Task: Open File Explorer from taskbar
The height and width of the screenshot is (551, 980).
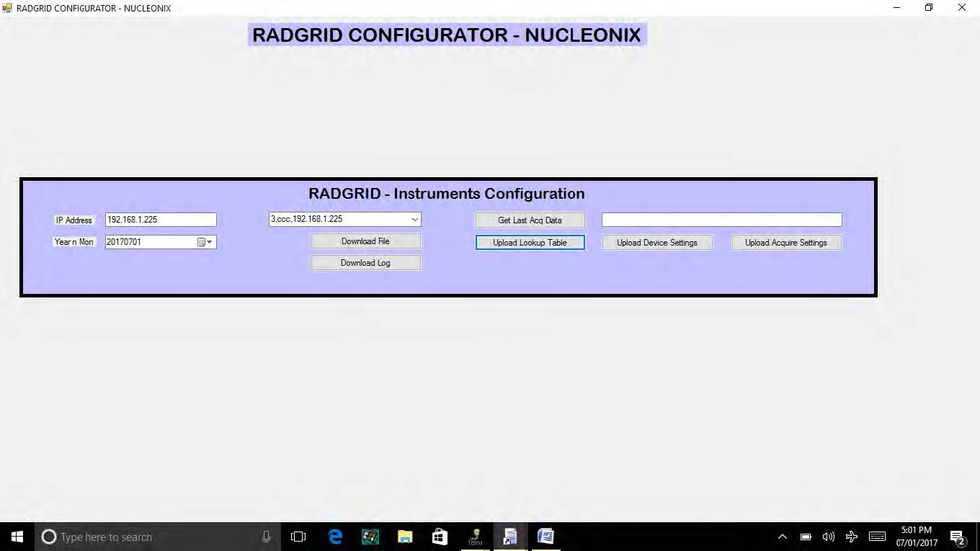Action: 405,537
